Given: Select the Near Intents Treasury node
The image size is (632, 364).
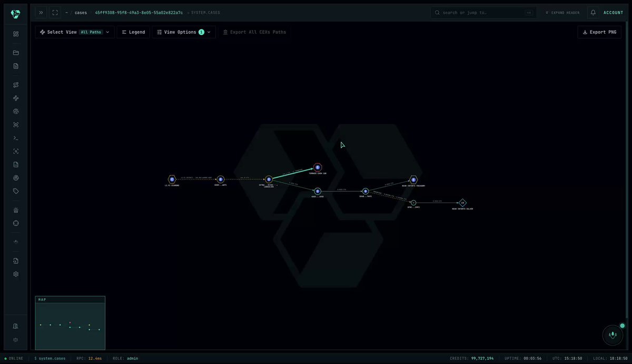Looking at the screenshot, I should coord(413,179).
